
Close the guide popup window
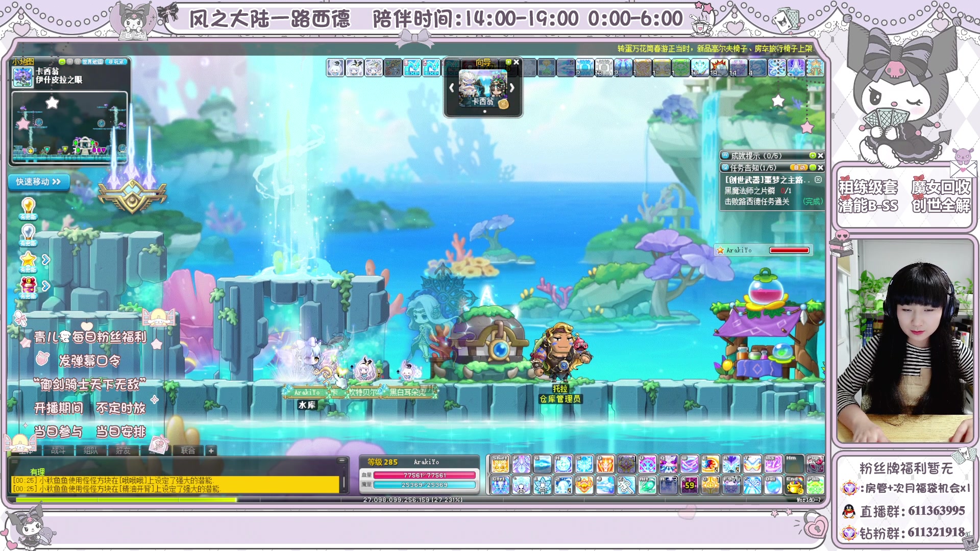pos(516,62)
